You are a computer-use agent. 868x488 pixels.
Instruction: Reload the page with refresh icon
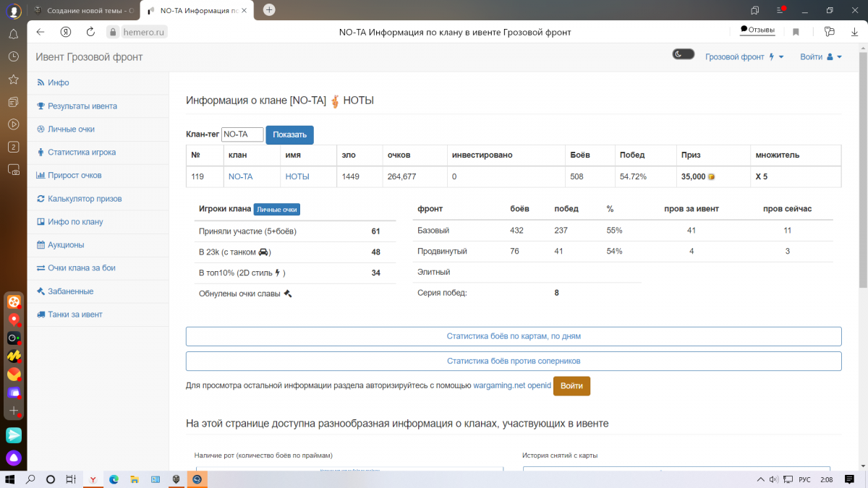click(x=90, y=32)
